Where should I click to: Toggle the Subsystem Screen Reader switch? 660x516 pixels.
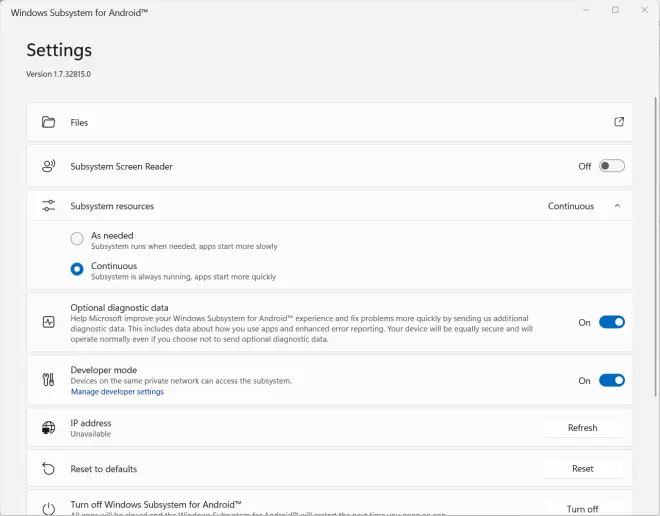click(x=612, y=166)
